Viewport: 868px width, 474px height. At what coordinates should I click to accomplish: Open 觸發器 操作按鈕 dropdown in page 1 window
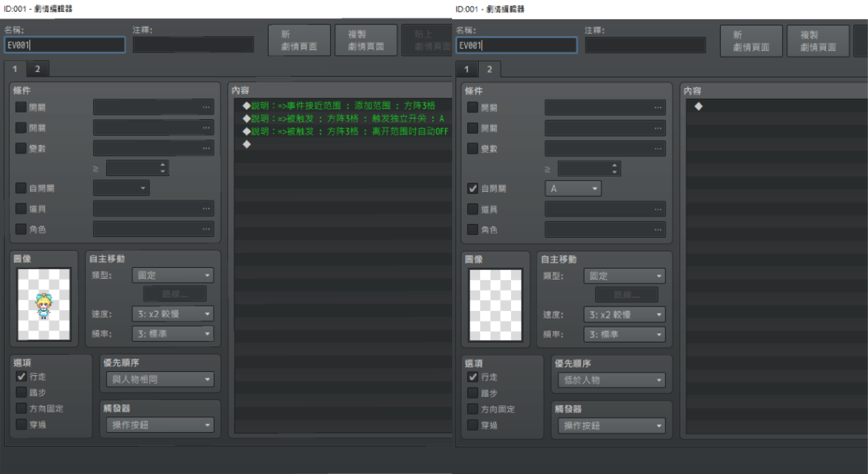tap(159, 425)
